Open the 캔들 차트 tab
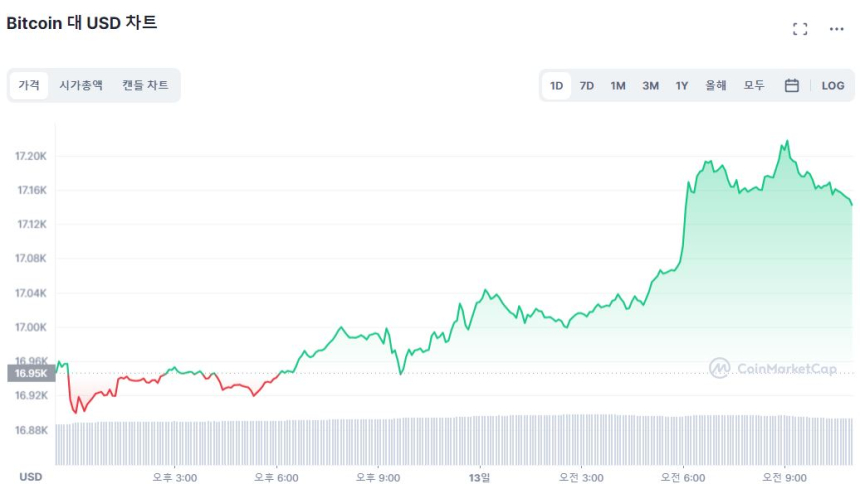This screenshot has height=484, width=860. coord(145,86)
